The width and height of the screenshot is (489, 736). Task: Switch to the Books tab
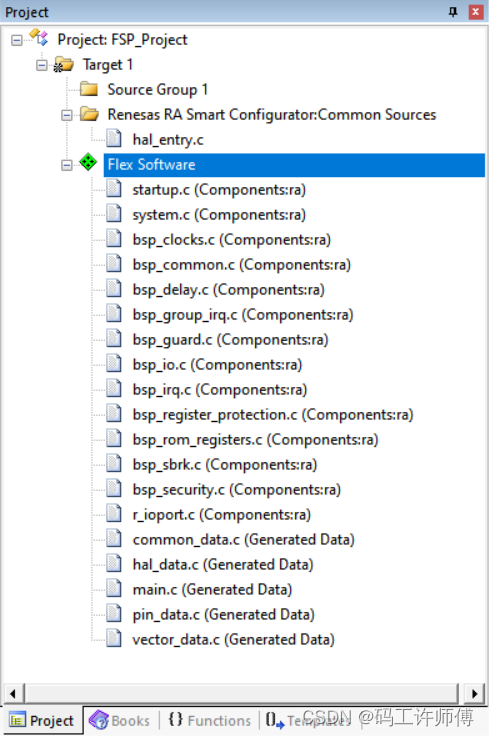click(120, 721)
